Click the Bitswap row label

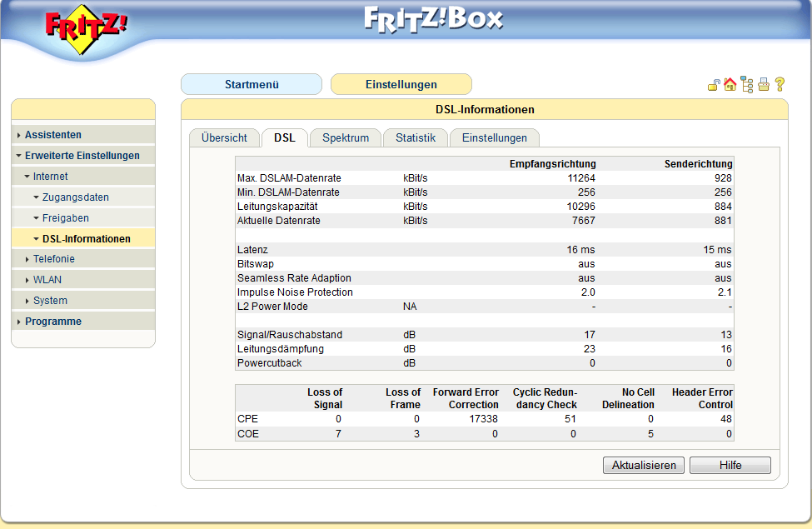coord(256,264)
